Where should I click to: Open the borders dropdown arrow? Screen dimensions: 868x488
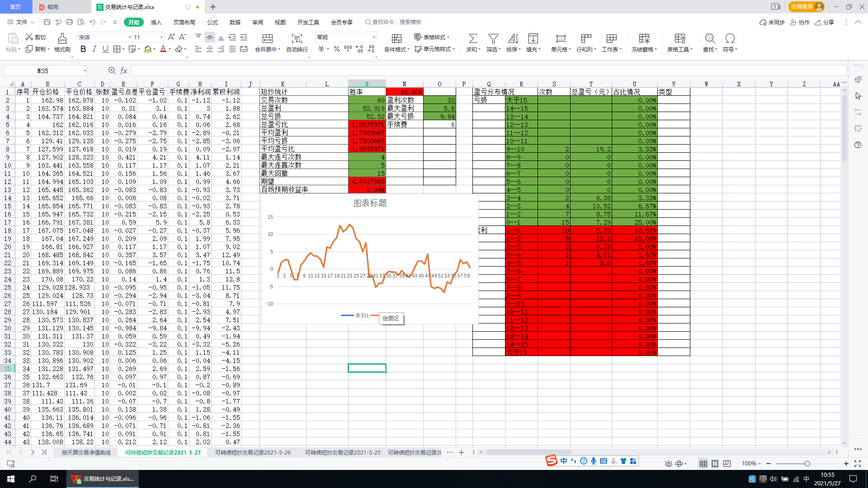tap(123, 49)
